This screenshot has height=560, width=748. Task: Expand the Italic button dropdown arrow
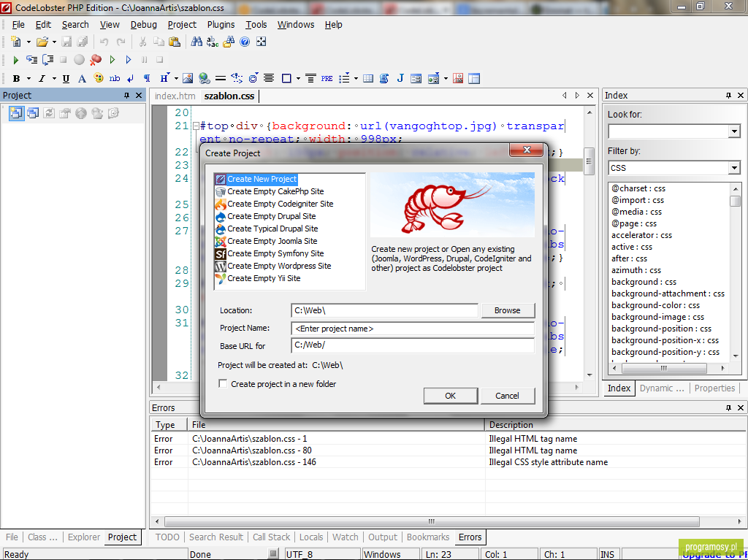pos(54,79)
